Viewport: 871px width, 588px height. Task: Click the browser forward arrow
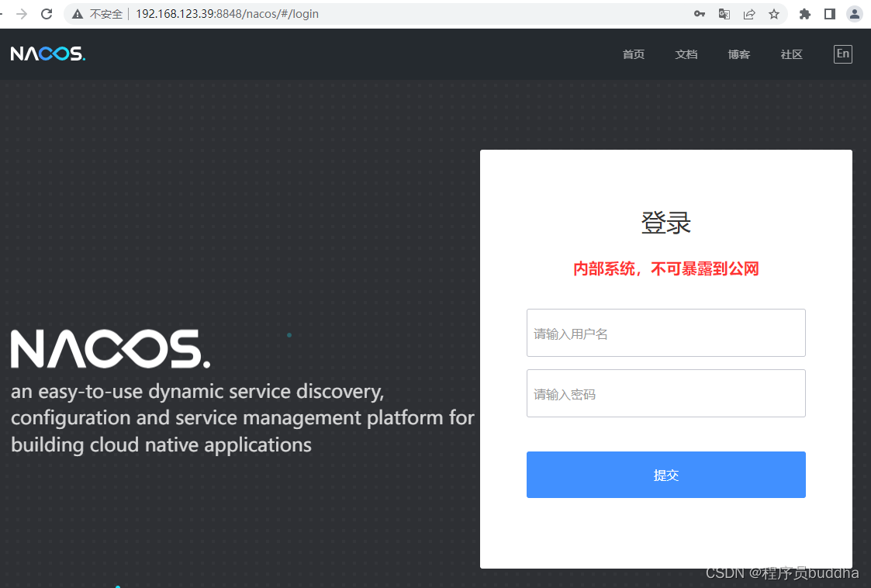pyautogui.click(x=22, y=14)
